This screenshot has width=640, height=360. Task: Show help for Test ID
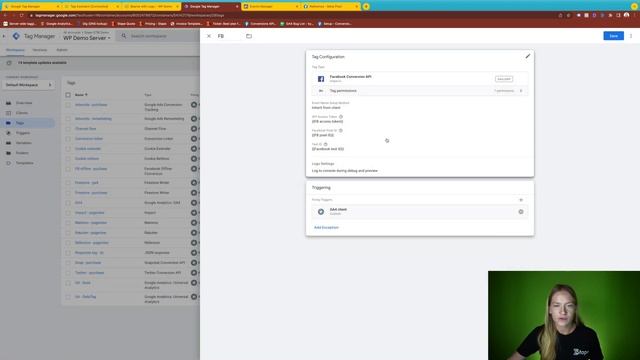click(x=325, y=144)
